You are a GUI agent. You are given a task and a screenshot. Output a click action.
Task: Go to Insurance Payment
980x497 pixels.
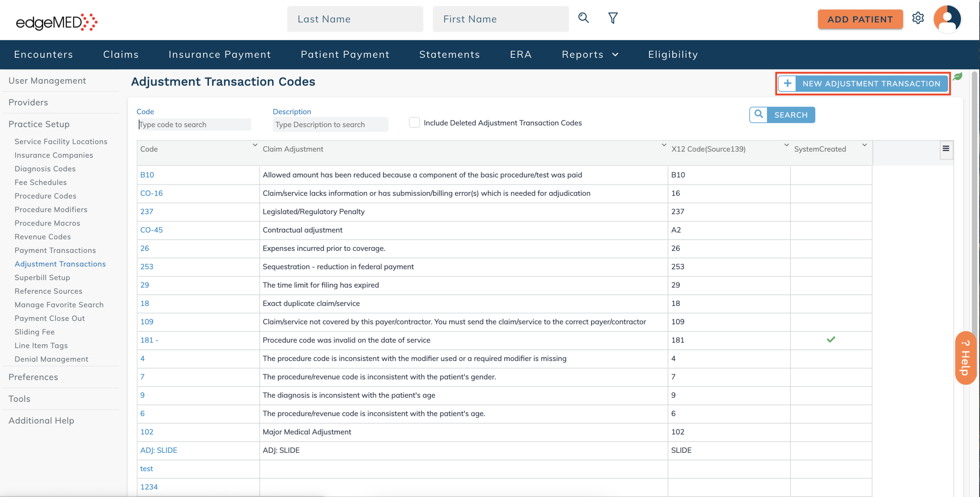220,54
